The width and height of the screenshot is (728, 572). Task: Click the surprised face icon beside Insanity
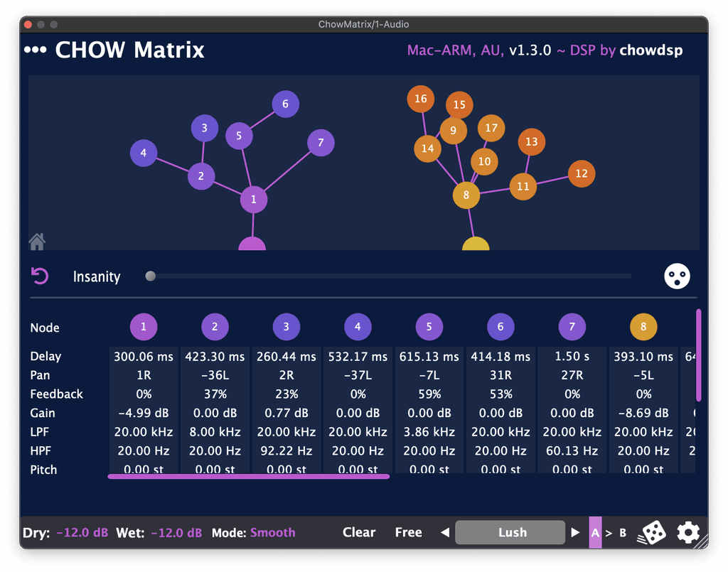[677, 276]
